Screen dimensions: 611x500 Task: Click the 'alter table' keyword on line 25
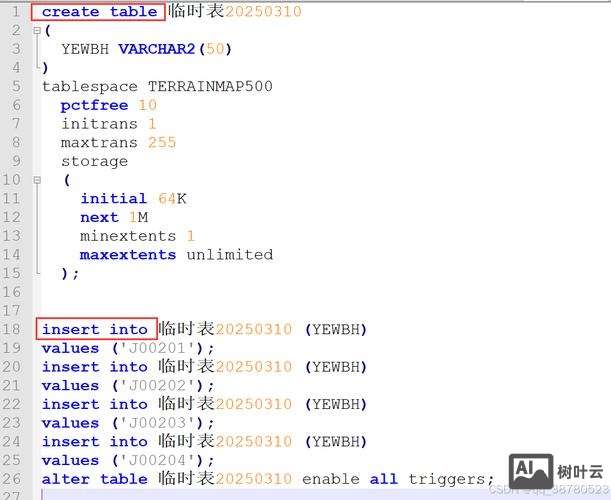[94, 479]
